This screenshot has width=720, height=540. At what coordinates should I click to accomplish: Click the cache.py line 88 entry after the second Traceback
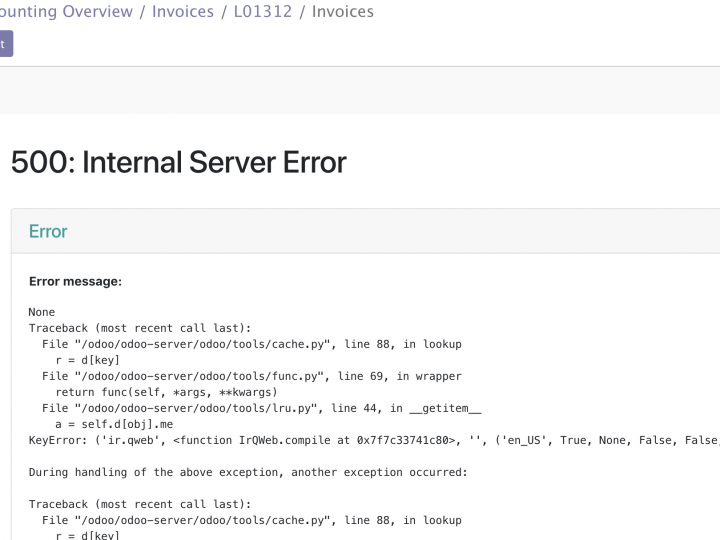(x=251, y=520)
